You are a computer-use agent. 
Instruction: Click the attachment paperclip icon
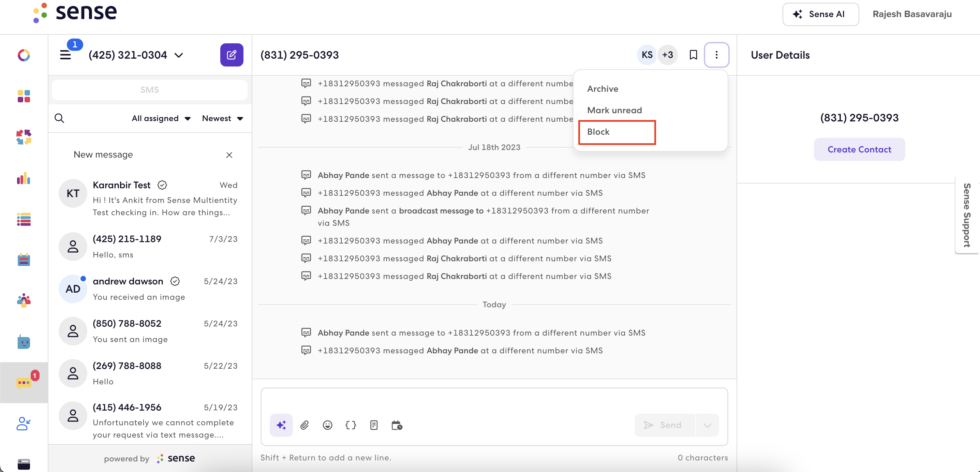click(x=305, y=425)
